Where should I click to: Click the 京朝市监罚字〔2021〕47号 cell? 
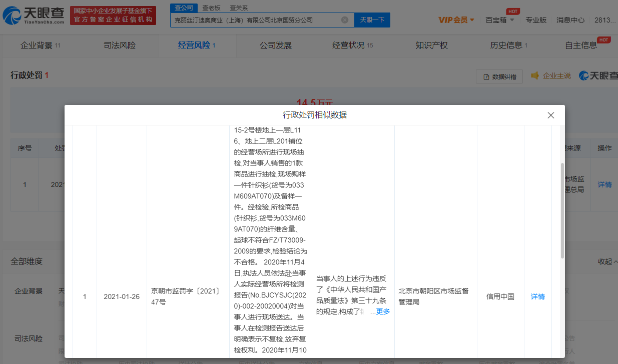point(187,296)
